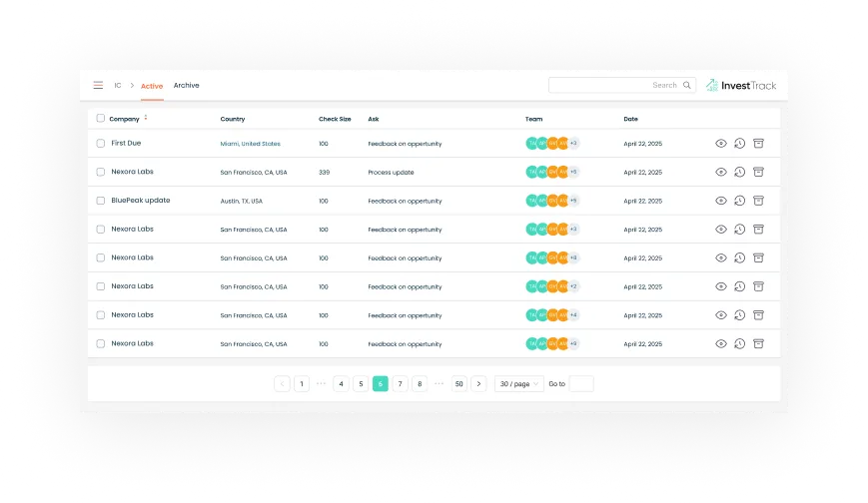Expand the +5 team members badge
Screen dimensions: 868x503
click(x=573, y=172)
